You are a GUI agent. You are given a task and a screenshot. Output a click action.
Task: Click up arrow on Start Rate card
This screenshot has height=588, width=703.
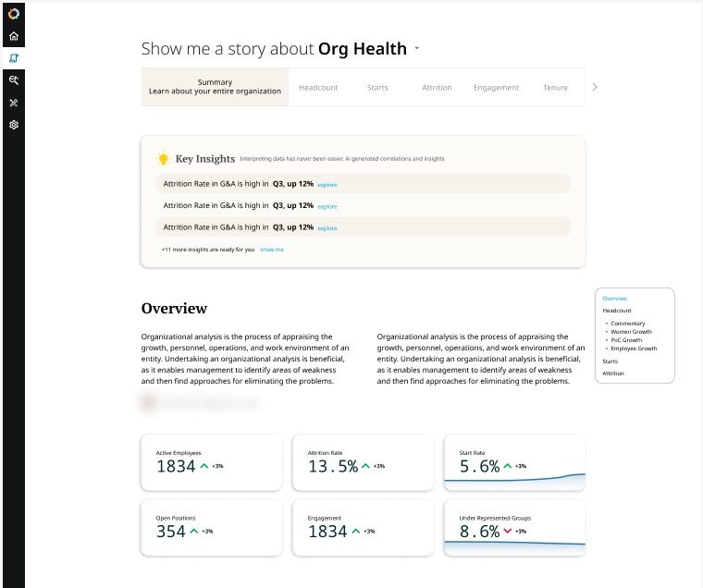click(507, 466)
